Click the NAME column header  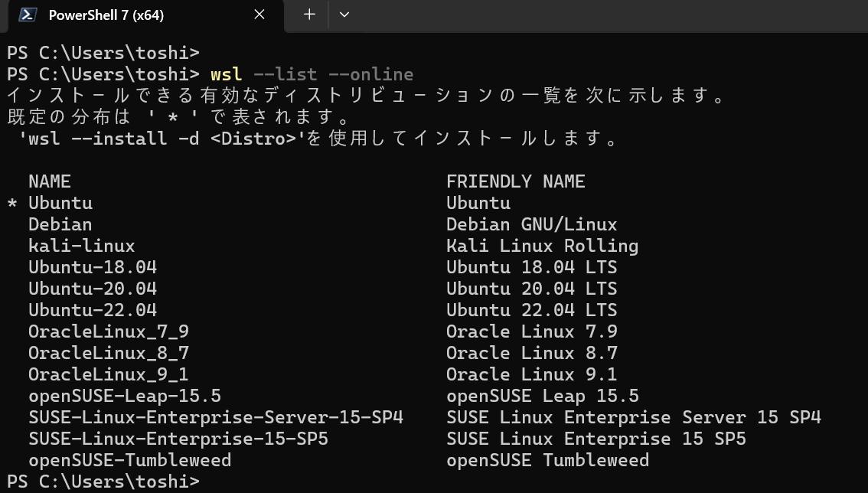(50, 181)
